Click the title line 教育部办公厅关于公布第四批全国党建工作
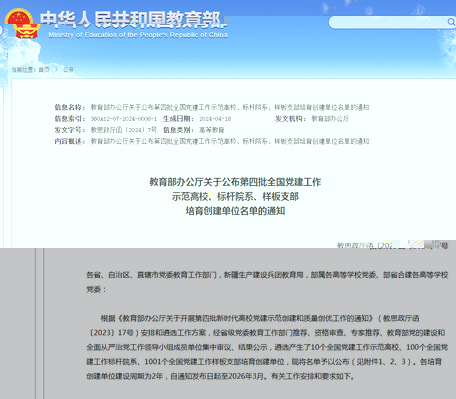 coord(235,182)
